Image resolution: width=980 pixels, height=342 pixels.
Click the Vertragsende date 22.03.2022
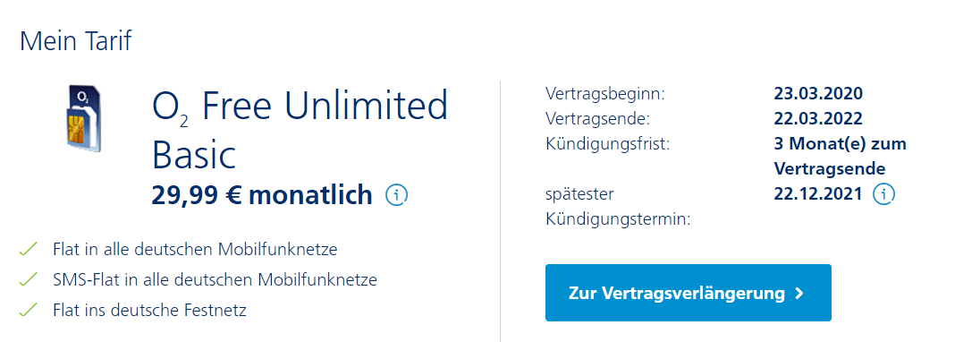pyautogui.click(x=818, y=119)
